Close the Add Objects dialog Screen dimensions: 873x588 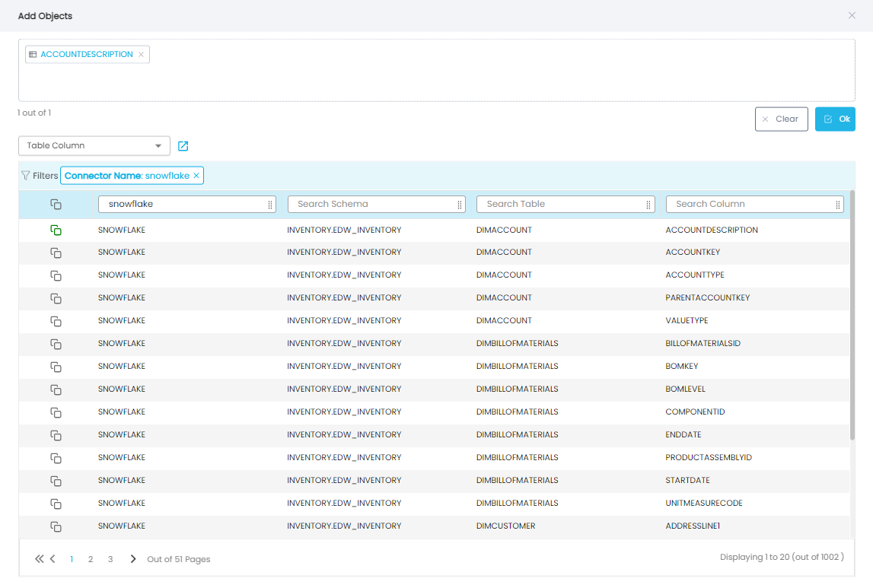pyautogui.click(x=852, y=15)
